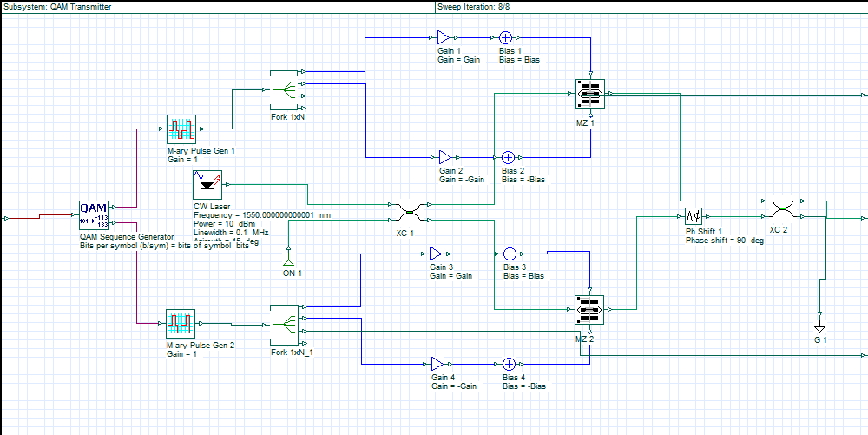The image size is (868, 435).
Task: Click the Bias 1 adder symbol
Action: coord(506,38)
